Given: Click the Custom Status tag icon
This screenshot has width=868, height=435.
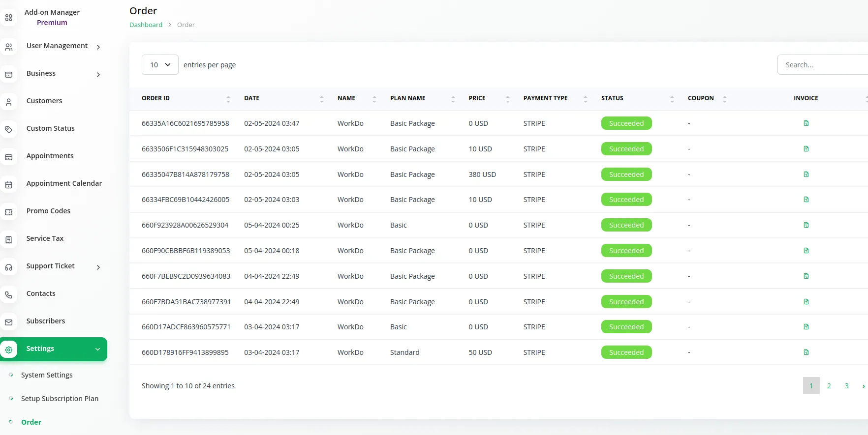Looking at the screenshot, I should tap(8, 130).
